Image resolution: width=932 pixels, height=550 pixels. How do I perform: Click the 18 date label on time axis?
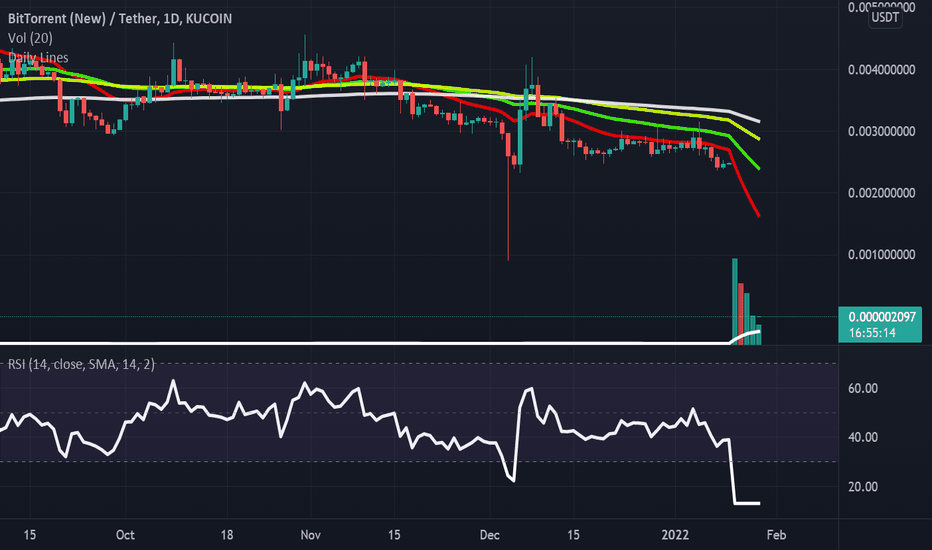[226, 535]
